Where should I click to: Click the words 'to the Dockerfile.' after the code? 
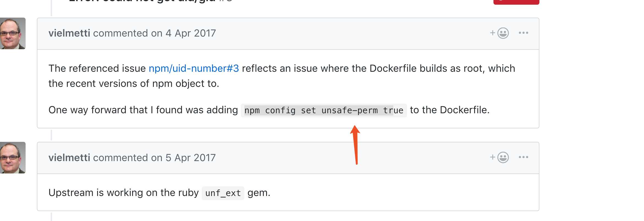point(450,110)
